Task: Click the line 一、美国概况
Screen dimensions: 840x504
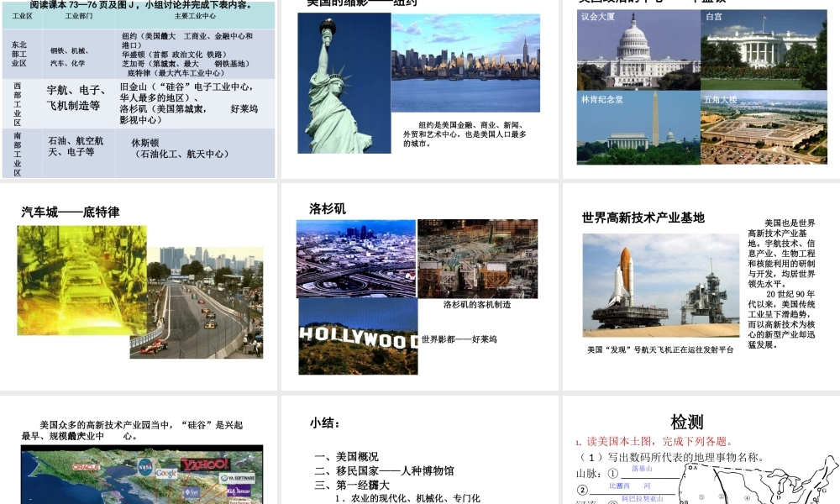Action: (x=346, y=456)
